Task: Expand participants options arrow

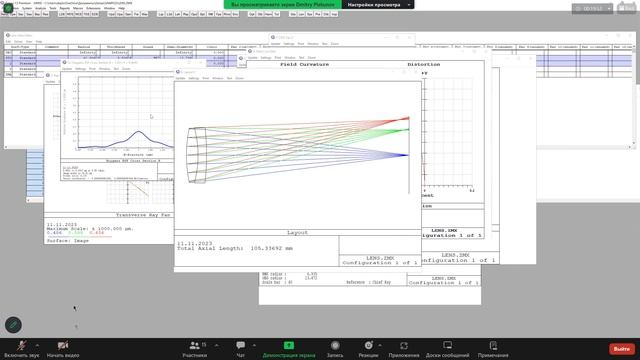Action: (216, 345)
